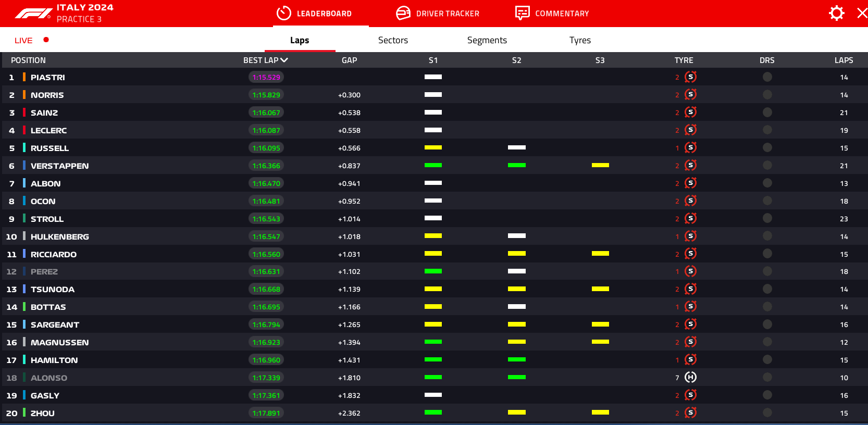Viewport: 868px width, 425px height.
Task: Click Hamilton's soft tyre icon
Action: (690, 360)
